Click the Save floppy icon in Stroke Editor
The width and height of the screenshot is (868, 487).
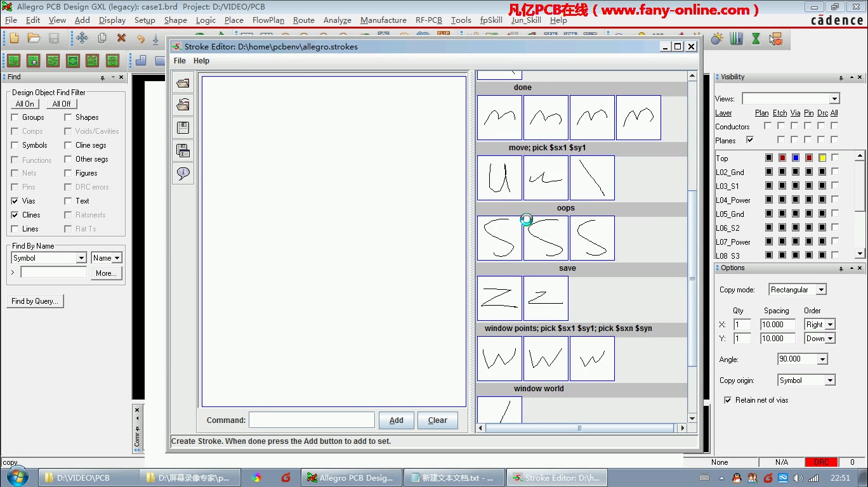[183, 128]
